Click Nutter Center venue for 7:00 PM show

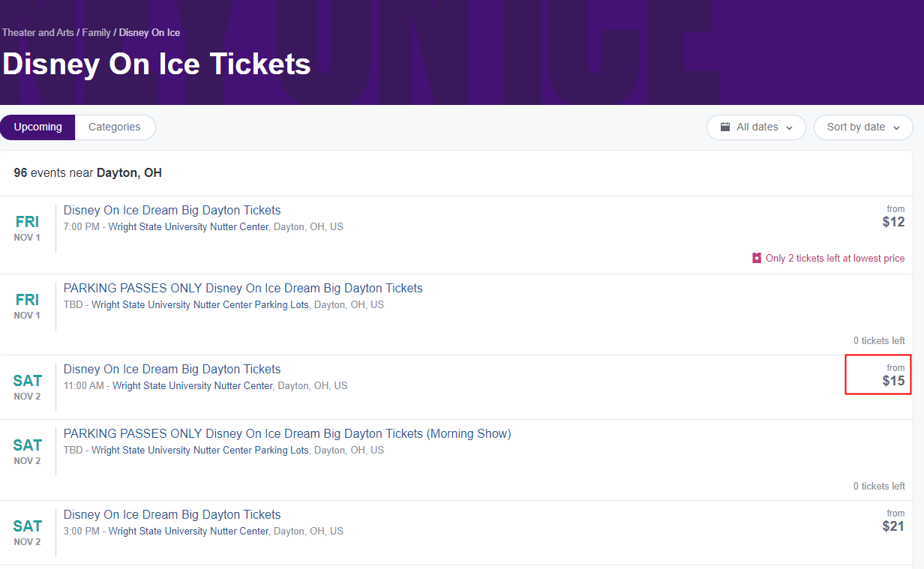(188, 227)
